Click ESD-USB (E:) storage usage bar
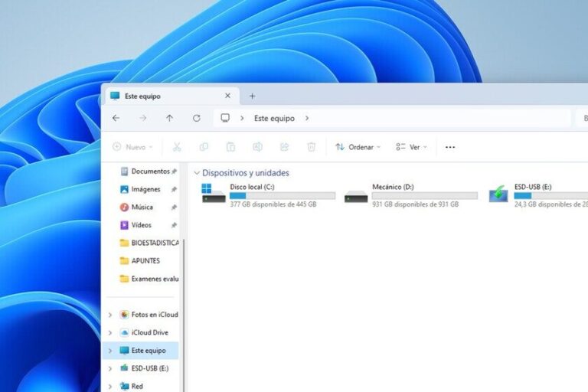 [551, 196]
